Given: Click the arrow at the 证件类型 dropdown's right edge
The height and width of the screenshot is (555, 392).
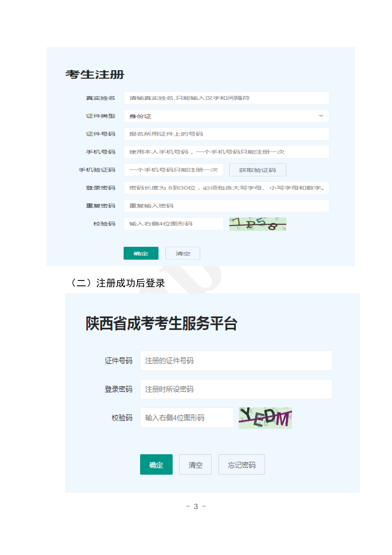Looking at the screenshot, I should coord(321,116).
